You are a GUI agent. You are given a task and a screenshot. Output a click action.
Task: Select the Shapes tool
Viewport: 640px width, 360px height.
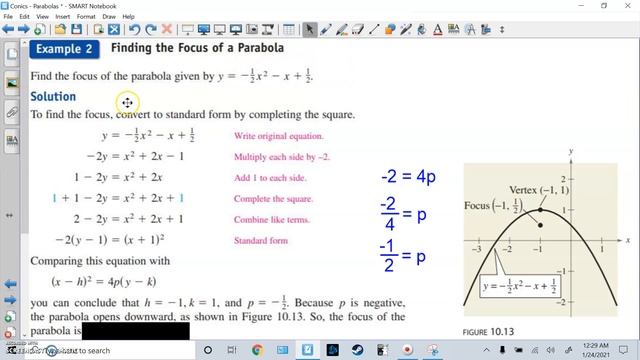(x=390, y=29)
